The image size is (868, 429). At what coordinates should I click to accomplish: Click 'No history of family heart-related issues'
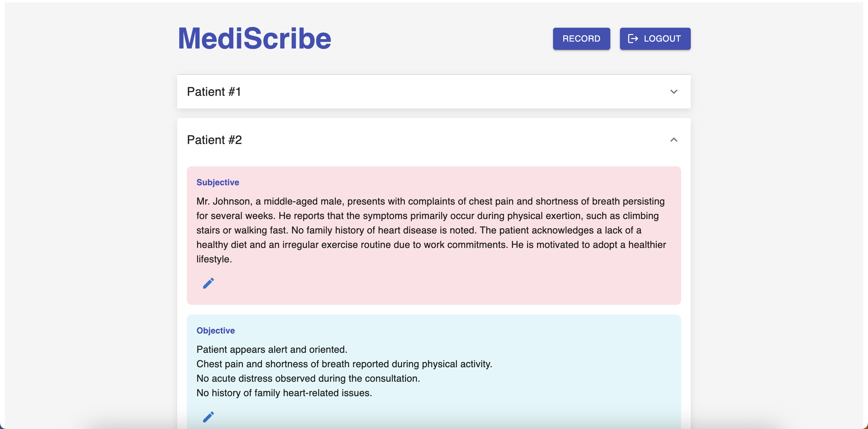284,393
